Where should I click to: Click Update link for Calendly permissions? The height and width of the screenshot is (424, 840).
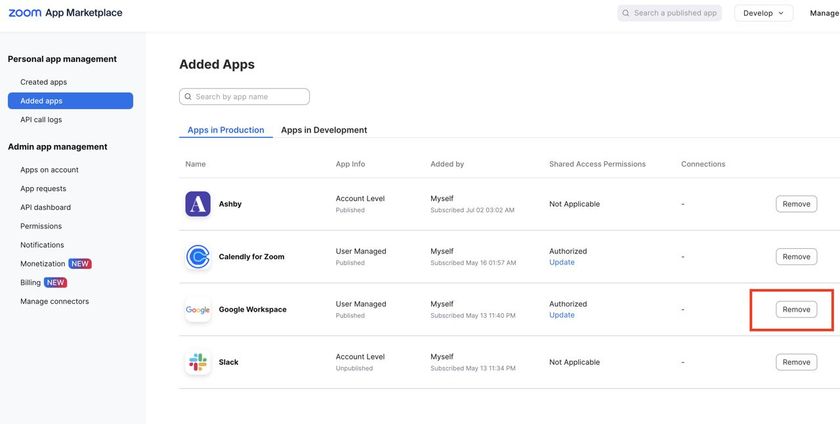tap(562, 263)
